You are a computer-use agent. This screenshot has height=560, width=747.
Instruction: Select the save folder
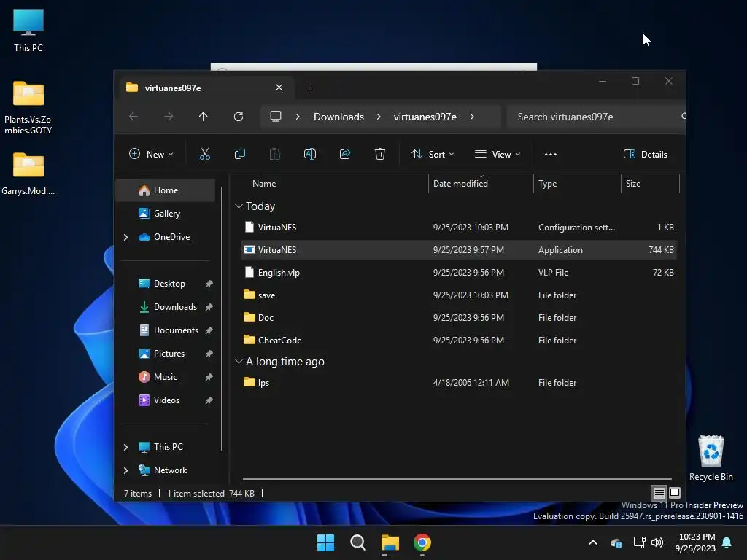point(459,295)
